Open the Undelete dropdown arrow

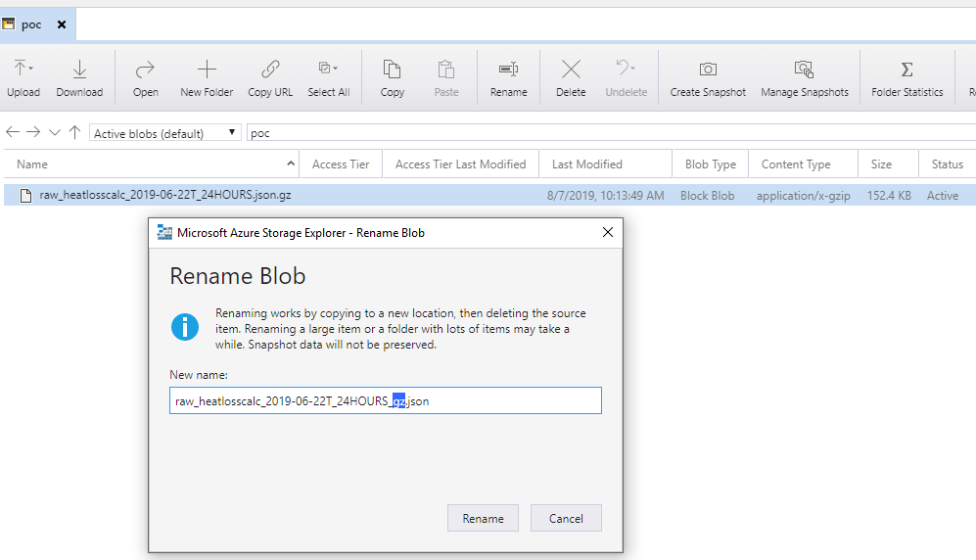pyautogui.click(x=633, y=68)
